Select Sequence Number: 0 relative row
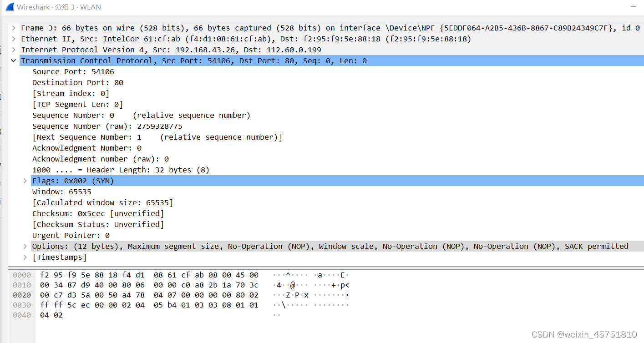The width and height of the screenshot is (644, 343). (x=141, y=115)
